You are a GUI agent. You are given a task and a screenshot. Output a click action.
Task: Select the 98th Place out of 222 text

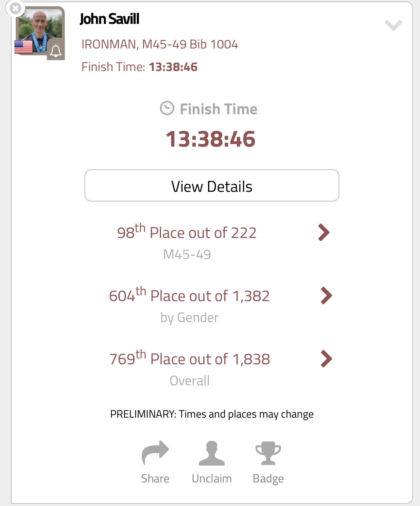[187, 233]
